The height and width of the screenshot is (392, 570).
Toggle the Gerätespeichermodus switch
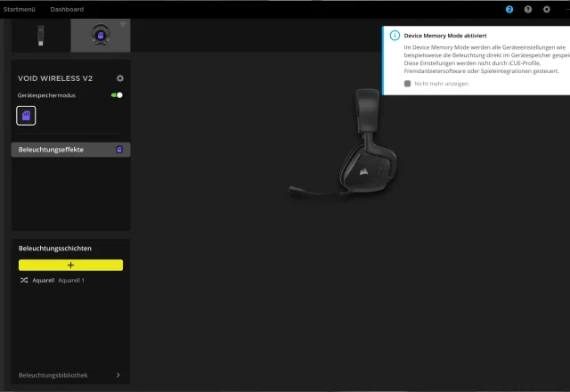click(x=117, y=94)
